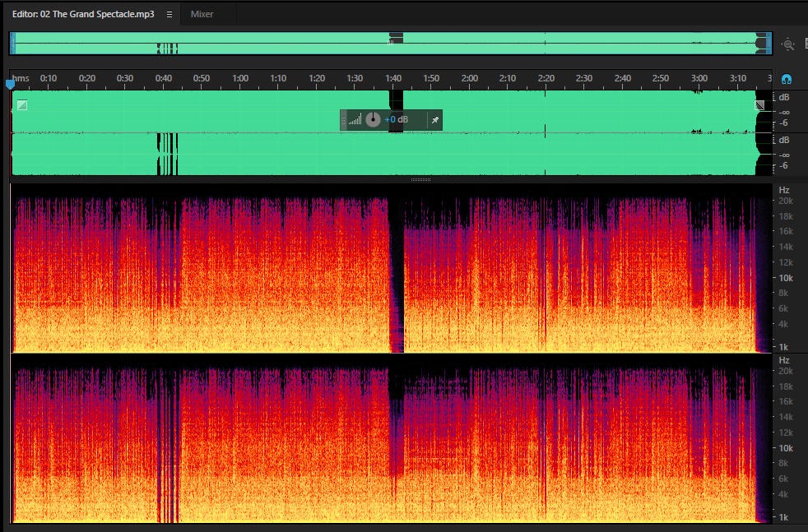Click the fade out handle on the waveform
Viewport: 808px width, 532px height.
pos(759,105)
